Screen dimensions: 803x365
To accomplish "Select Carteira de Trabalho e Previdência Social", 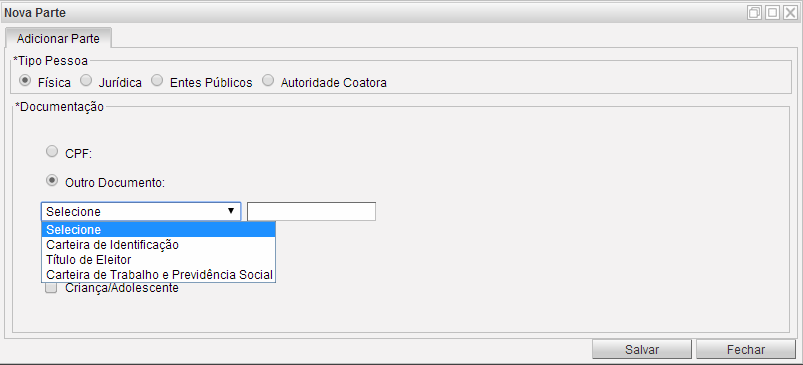I will (x=159, y=274).
